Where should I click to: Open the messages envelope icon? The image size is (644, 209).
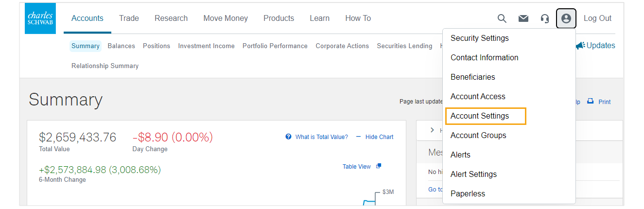tap(523, 18)
